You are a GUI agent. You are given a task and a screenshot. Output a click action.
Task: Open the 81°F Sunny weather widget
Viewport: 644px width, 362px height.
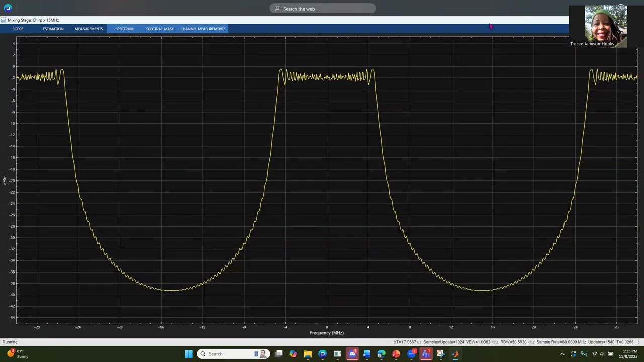[x=18, y=354]
